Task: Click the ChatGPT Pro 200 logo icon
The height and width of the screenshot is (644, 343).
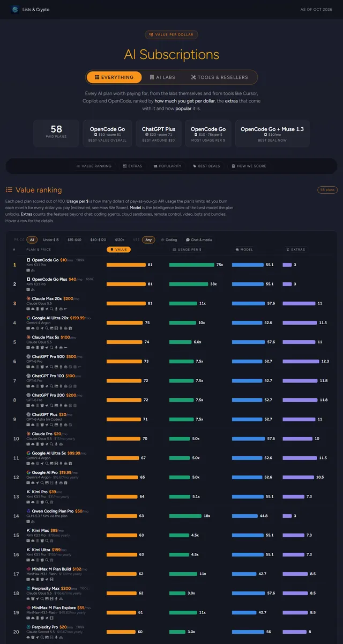Action: 28,395
